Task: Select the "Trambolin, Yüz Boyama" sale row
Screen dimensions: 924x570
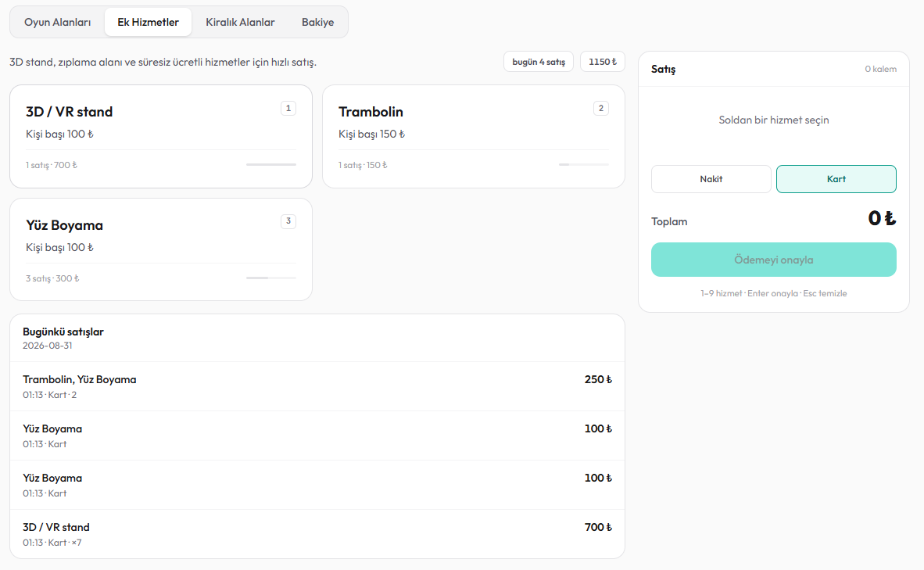Action: pos(317,386)
